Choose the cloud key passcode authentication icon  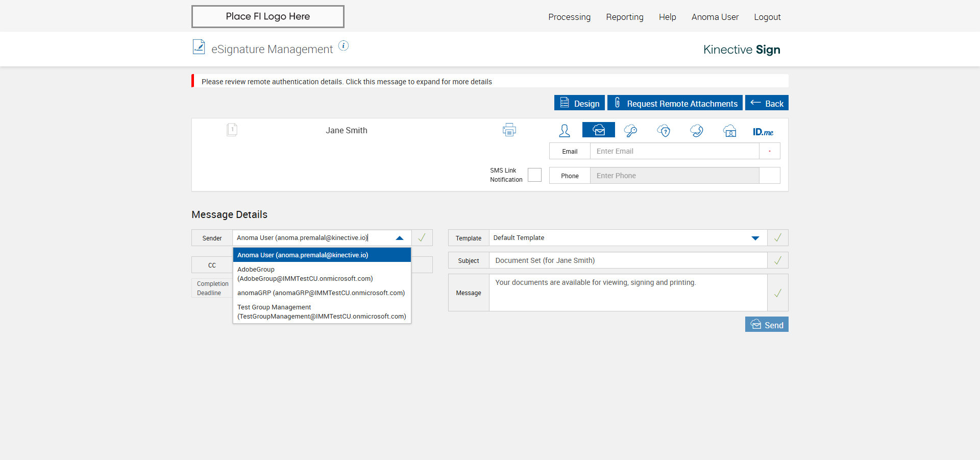pyautogui.click(x=630, y=131)
